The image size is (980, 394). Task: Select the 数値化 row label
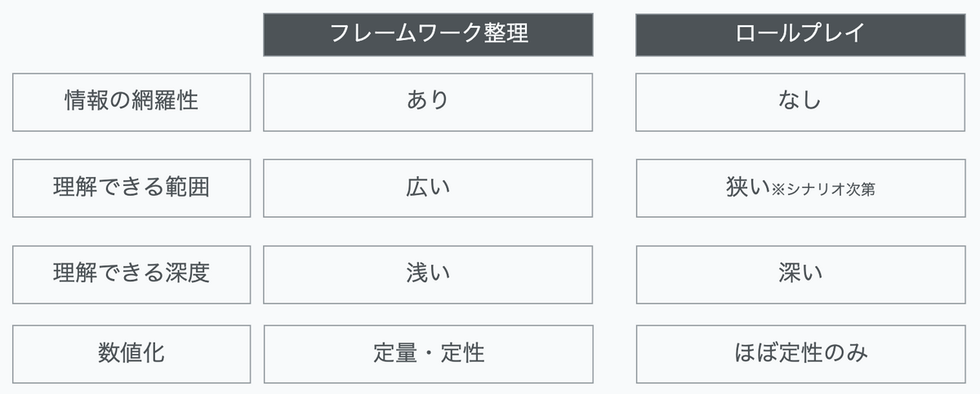pyautogui.click(x=131, y=354)
